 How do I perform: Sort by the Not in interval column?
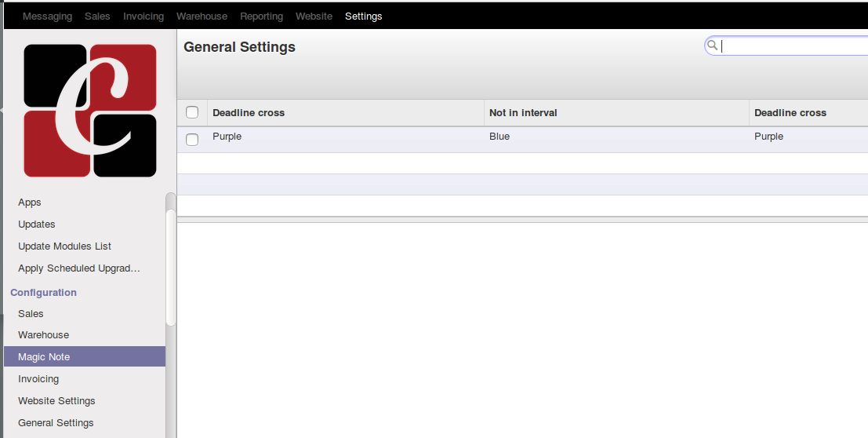pyautogui.click(x=523, y=112)
